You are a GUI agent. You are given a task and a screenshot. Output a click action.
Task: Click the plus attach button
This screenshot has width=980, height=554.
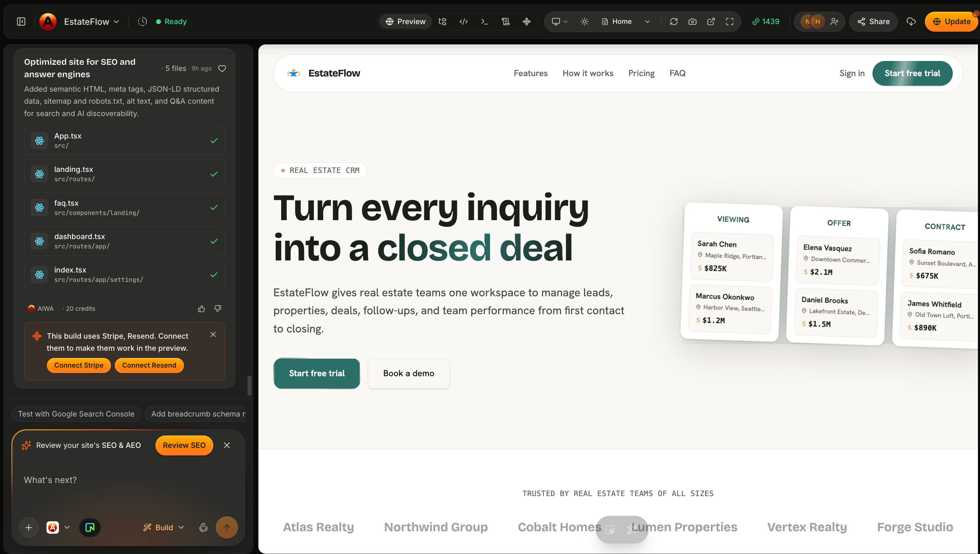(29, 527)
